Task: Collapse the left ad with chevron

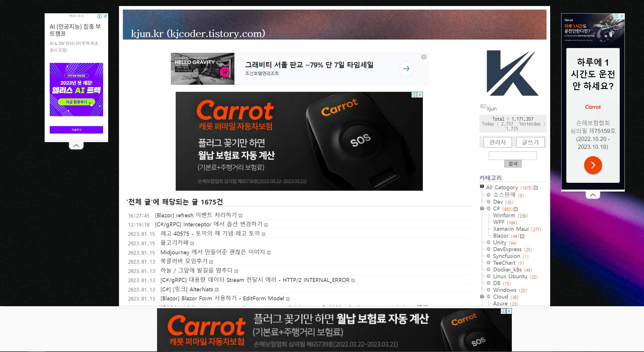Action: coord(76,146)
